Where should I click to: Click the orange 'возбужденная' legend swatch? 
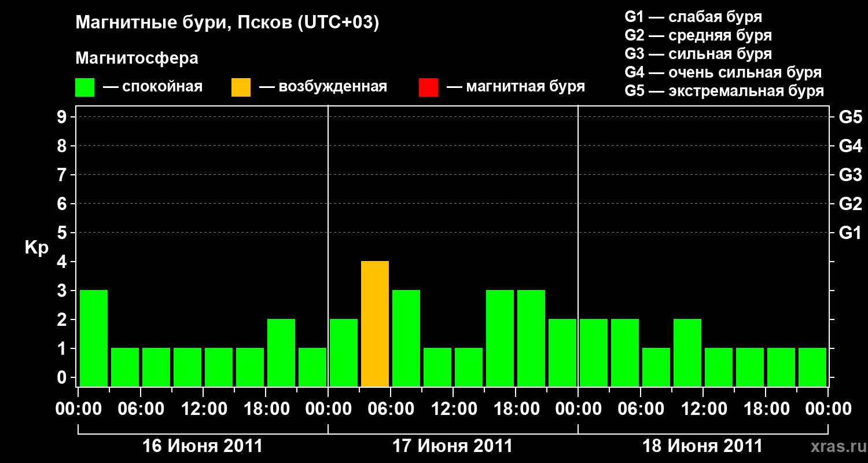pos(241,87)
